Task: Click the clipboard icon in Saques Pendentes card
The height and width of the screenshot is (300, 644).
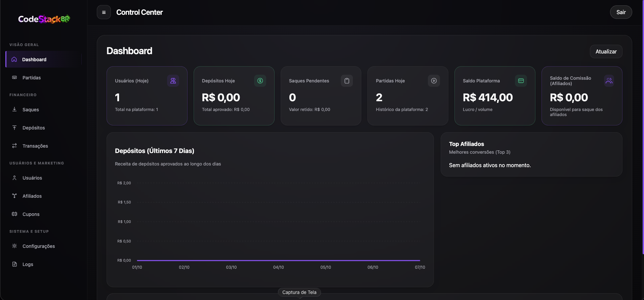Action: pos(347,81)
